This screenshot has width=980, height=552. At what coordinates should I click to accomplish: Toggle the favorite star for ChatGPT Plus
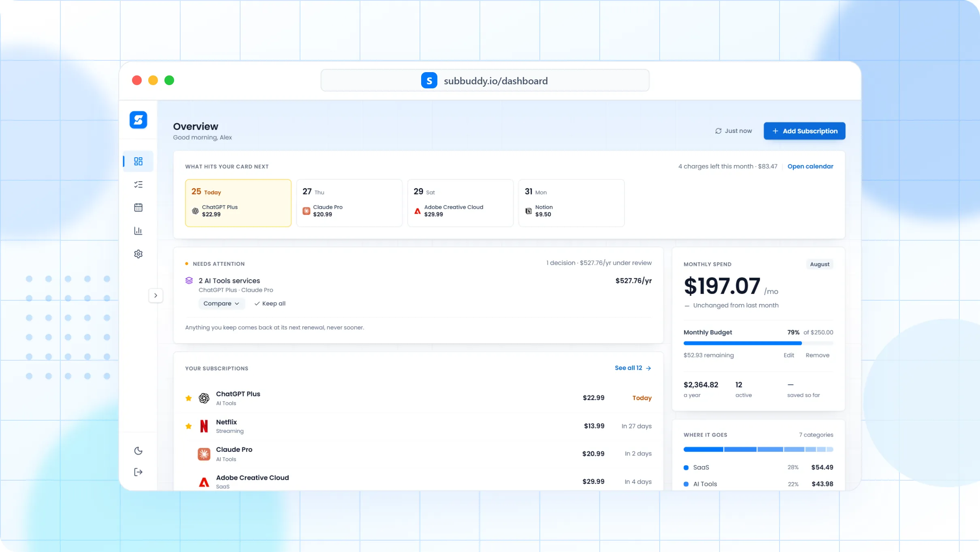pyautogui.click(x=189, y=398)
